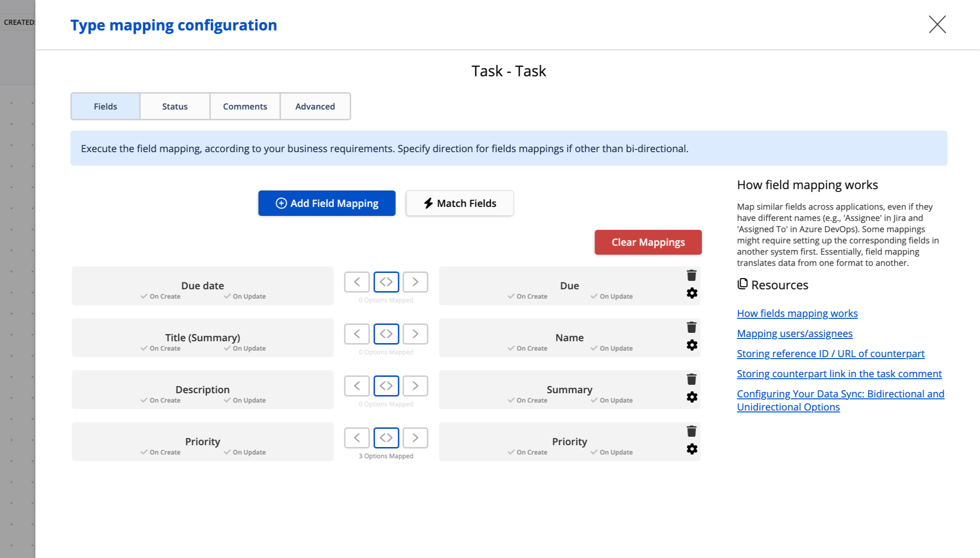
Task: Select bidirectional sync for Description mapping
Action: [386, 386]
